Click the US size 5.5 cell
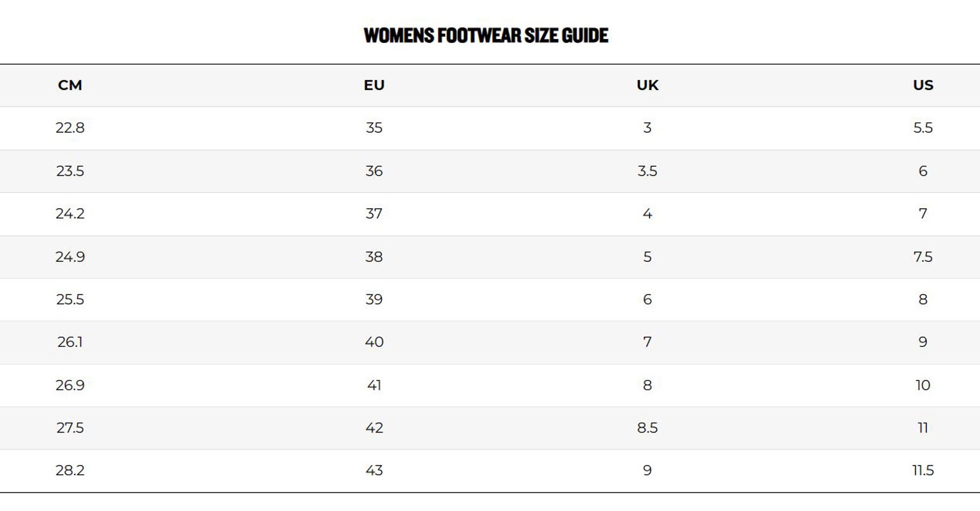Image resolution: width=980 pixels, height=511 pixels. 923,128
